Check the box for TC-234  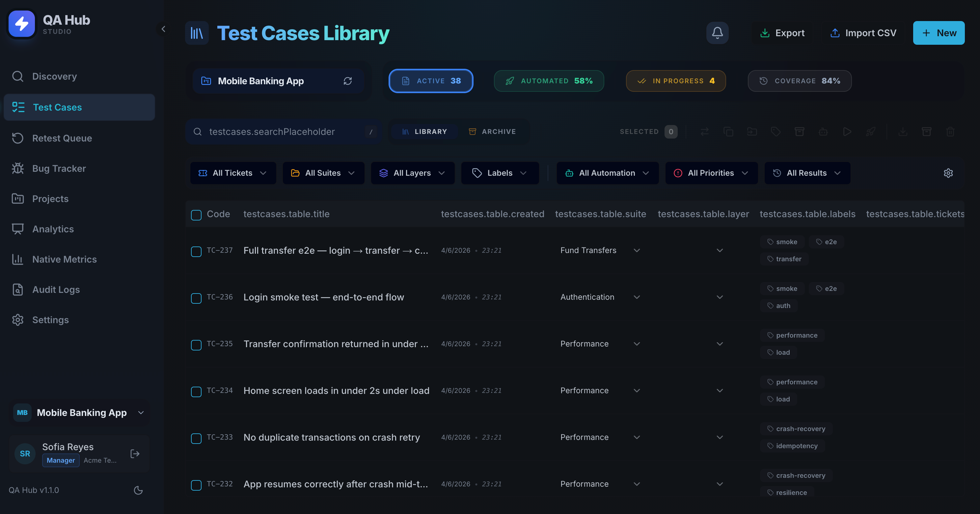pyautogui.click(x=196, y=392)
